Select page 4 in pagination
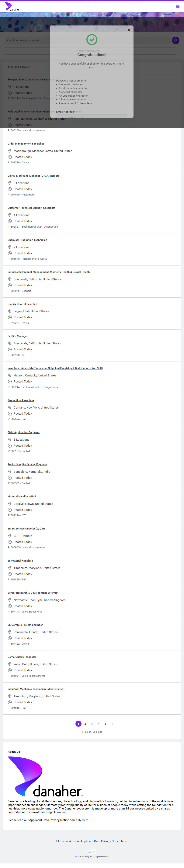 click(99, 723)
